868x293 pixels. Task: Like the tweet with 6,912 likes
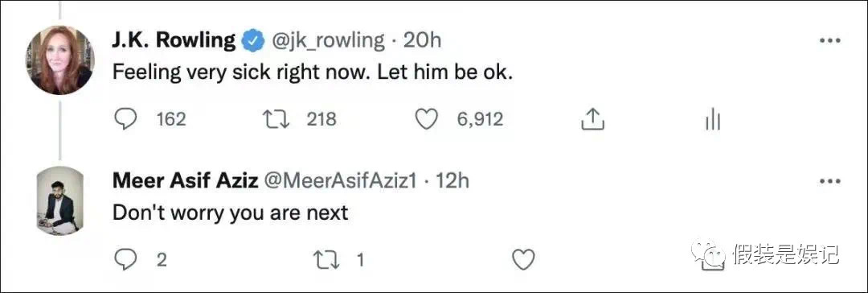click(x=427, y=119)
